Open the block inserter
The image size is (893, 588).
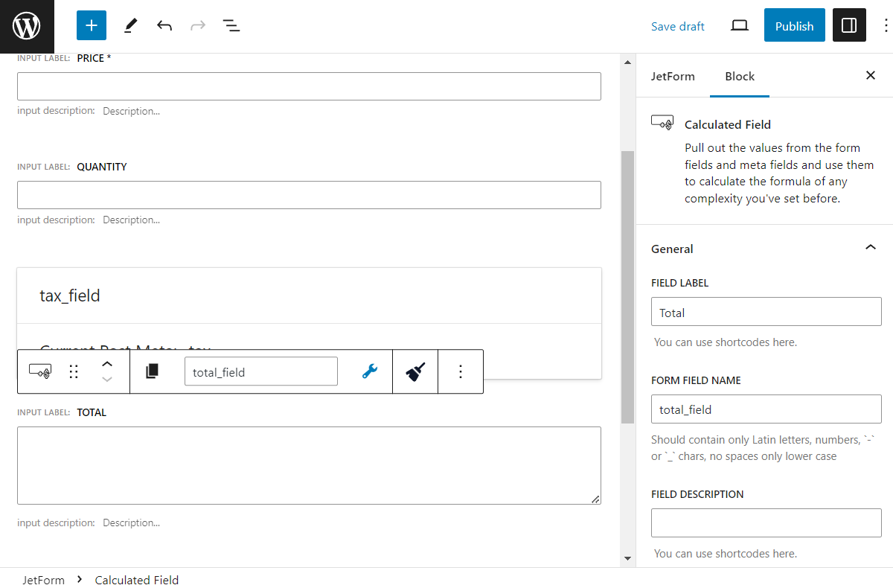[91, 25]
